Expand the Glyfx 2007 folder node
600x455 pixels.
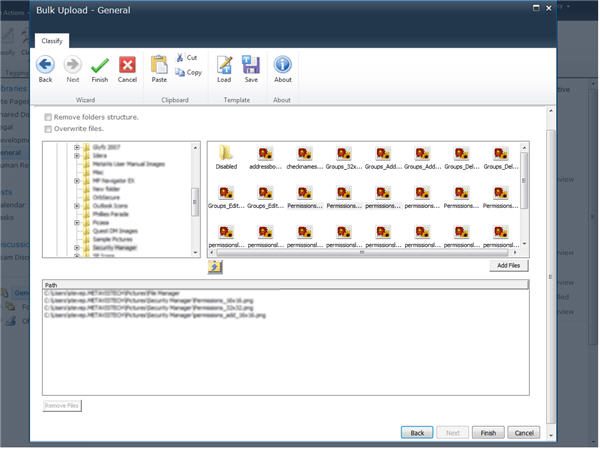(77, 147)
